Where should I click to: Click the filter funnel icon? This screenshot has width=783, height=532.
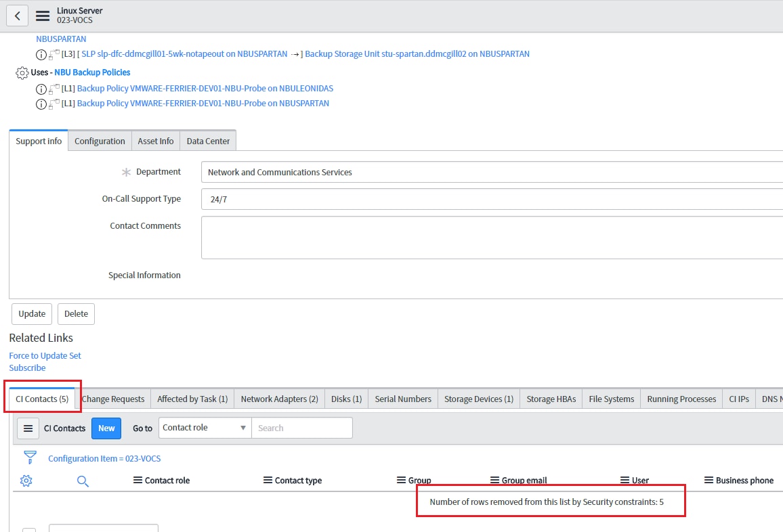point(30,457)
